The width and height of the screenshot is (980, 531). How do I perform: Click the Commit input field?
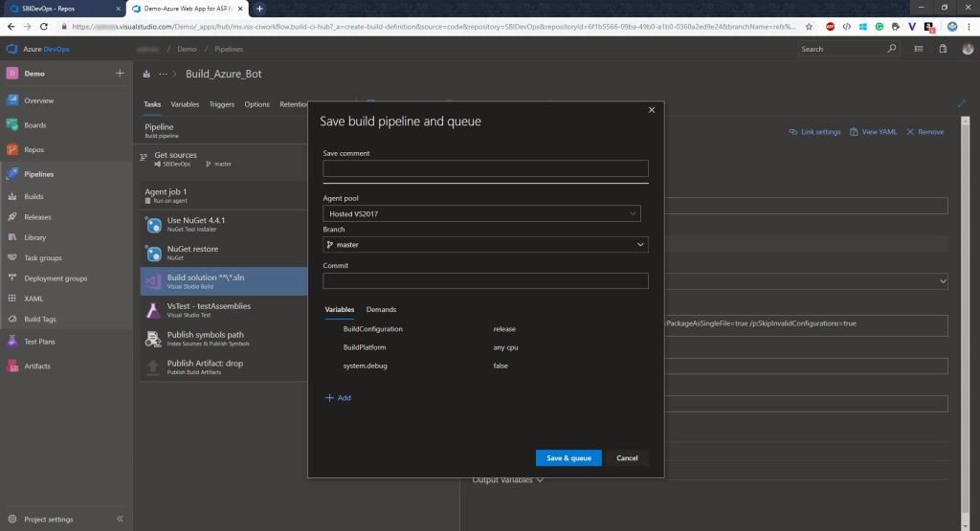(485, 280)
